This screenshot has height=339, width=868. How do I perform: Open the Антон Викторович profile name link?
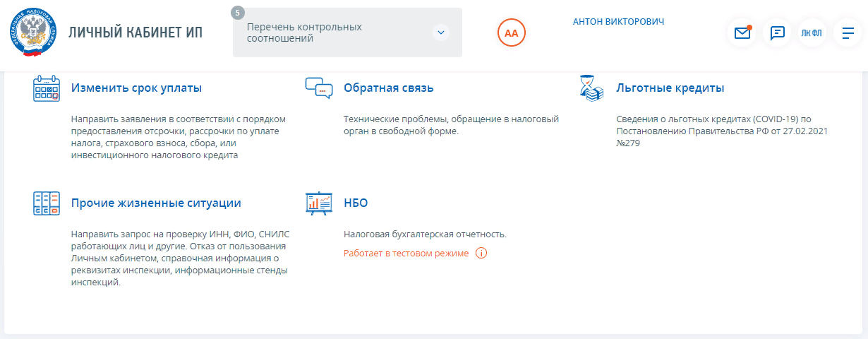point(618,22)
